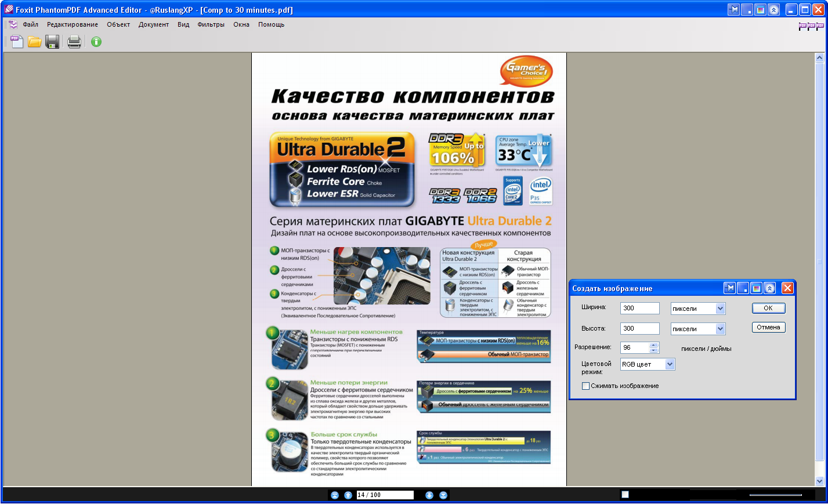
Task: Save the document with the floppy disk icon
Action: [52, 41]
